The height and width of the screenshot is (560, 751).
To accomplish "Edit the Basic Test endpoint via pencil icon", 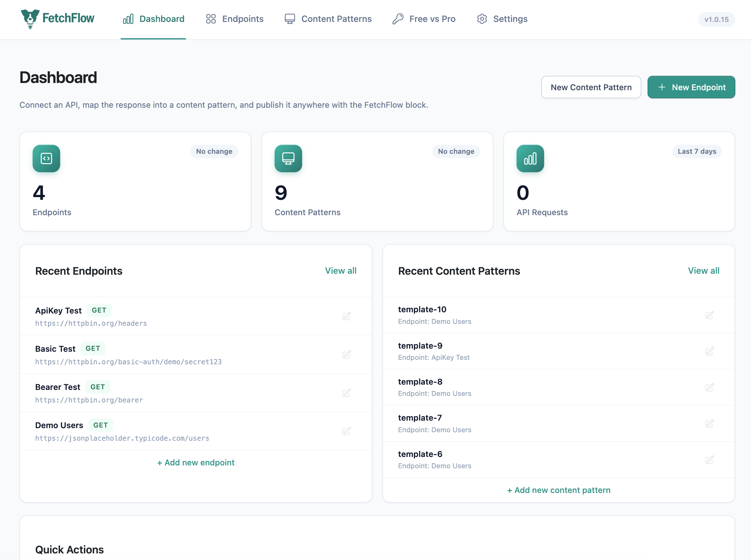I will 346,355.
